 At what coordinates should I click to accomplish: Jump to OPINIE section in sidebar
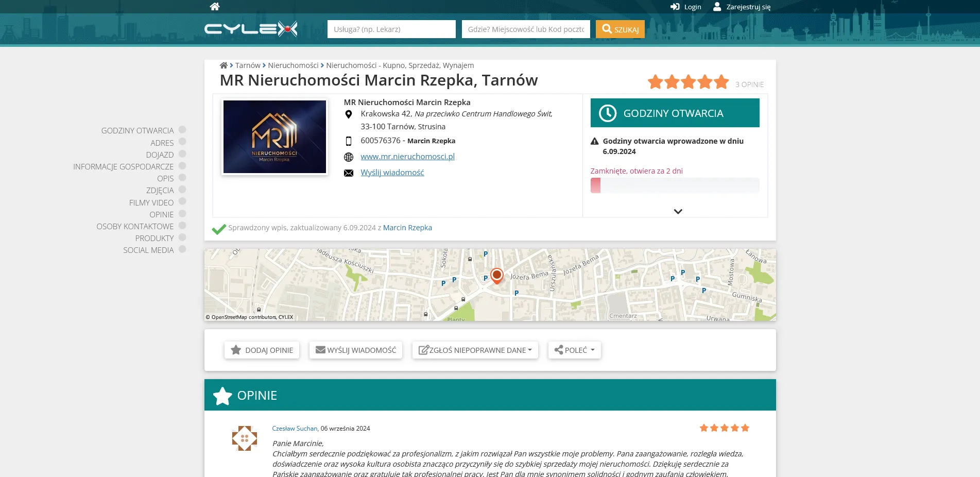click(x=162, y=215)
